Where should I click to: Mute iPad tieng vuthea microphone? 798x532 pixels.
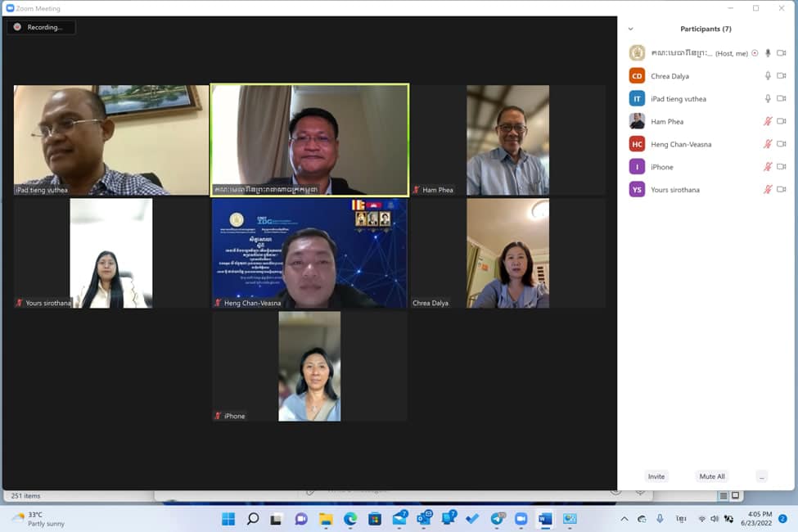[x=768, y=98]
